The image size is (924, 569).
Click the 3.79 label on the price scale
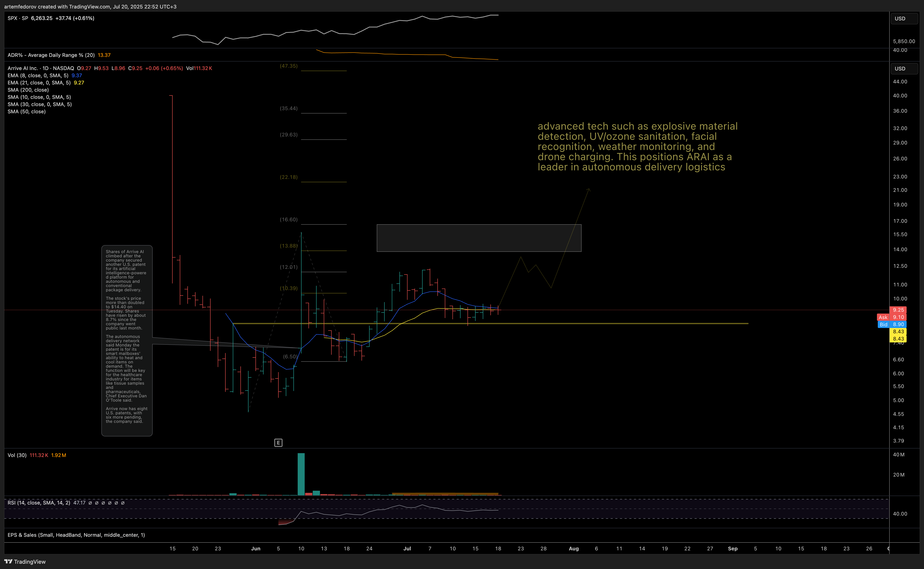click(898, 441)
